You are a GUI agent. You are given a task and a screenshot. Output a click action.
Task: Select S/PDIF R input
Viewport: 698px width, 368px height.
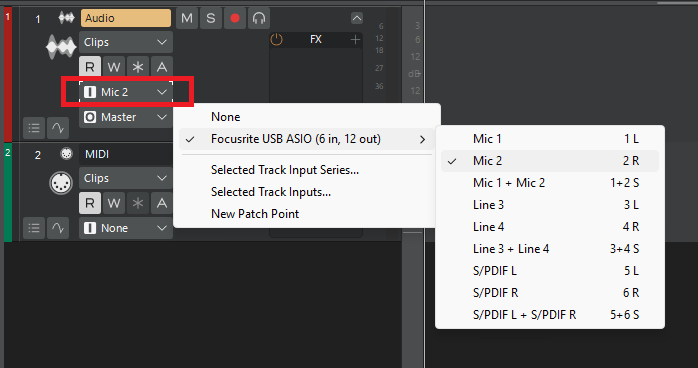pyautogui.click(x=550, y=293)
